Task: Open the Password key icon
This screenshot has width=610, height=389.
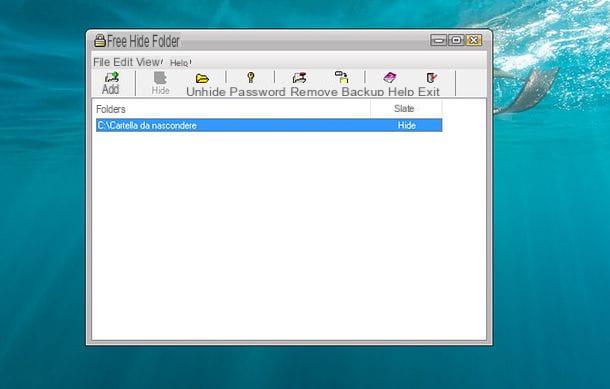Action: pos(251,77)
